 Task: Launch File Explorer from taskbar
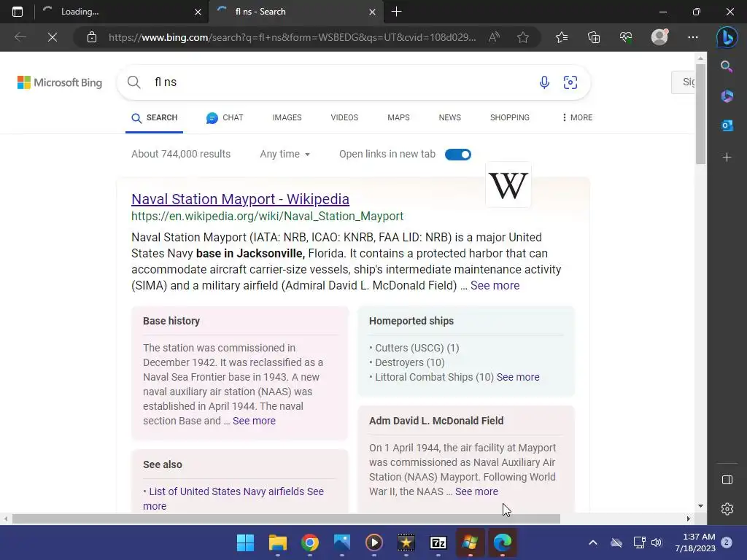click(x=278, y=542)
